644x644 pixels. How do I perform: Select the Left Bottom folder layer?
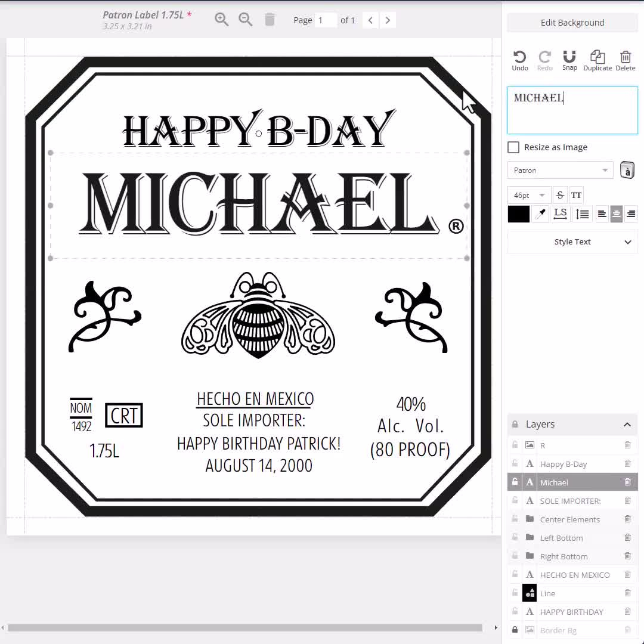572,538
